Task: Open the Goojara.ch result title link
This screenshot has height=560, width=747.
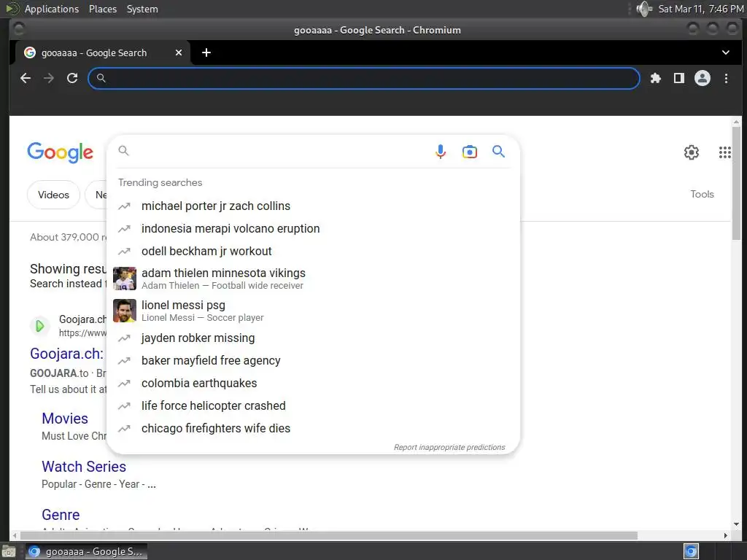Action: (x=66, y=354)
